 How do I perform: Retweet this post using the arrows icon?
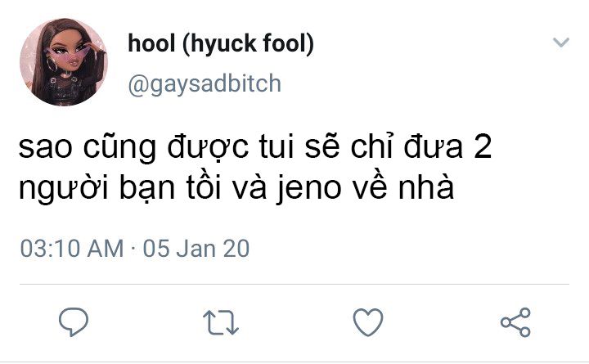click(221, 322)
